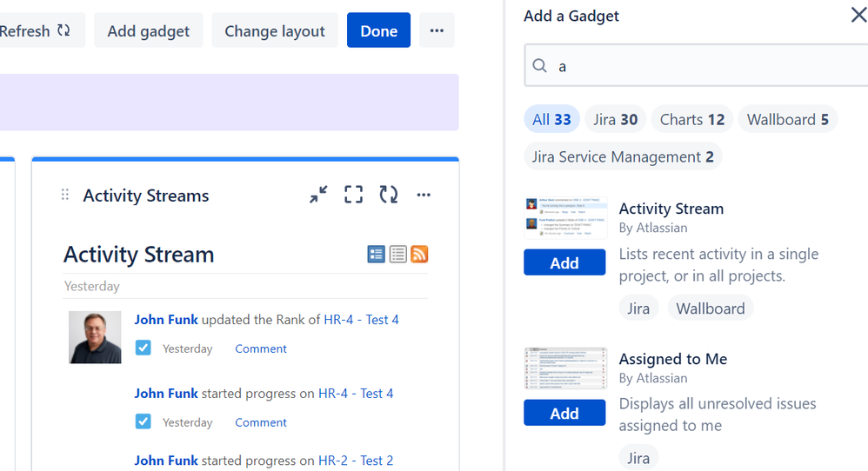Viewport: 868px width, 471px height.
Task: Filter gadgets by Wallboard 5
Action: tap(788, 119)
